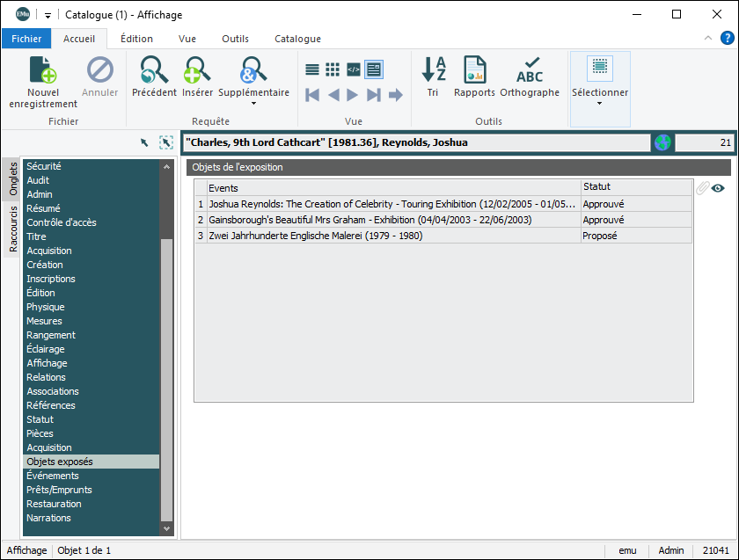This screenshot has width=739, height=560.
Task: Click the globe icon beside the record title
Action: pyautogui.click(x=662, y=142)
